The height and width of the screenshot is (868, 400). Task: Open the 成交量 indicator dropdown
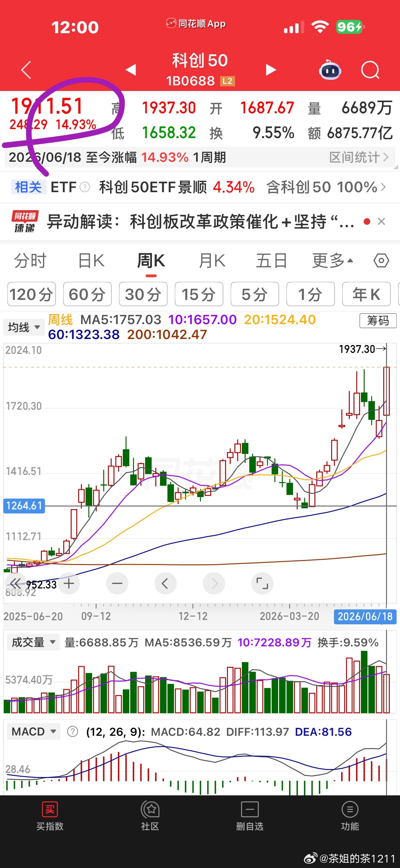click(x=33, y=642)
